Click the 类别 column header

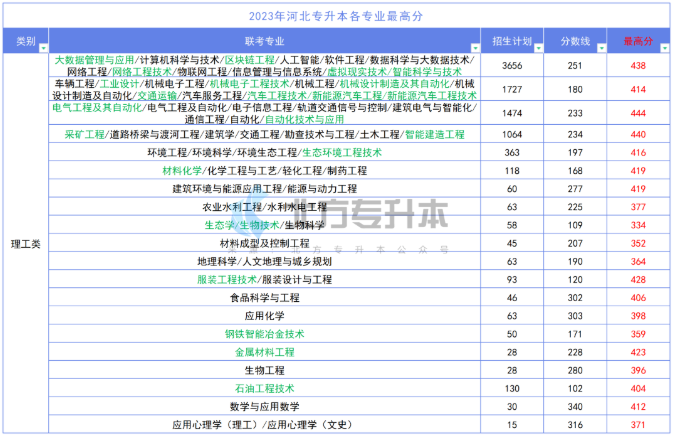(26, 42)
